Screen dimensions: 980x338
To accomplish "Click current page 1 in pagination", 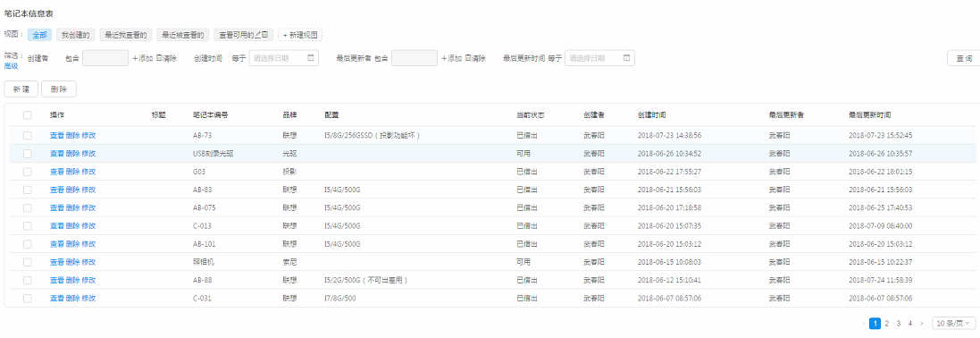I will click(875, 323).
